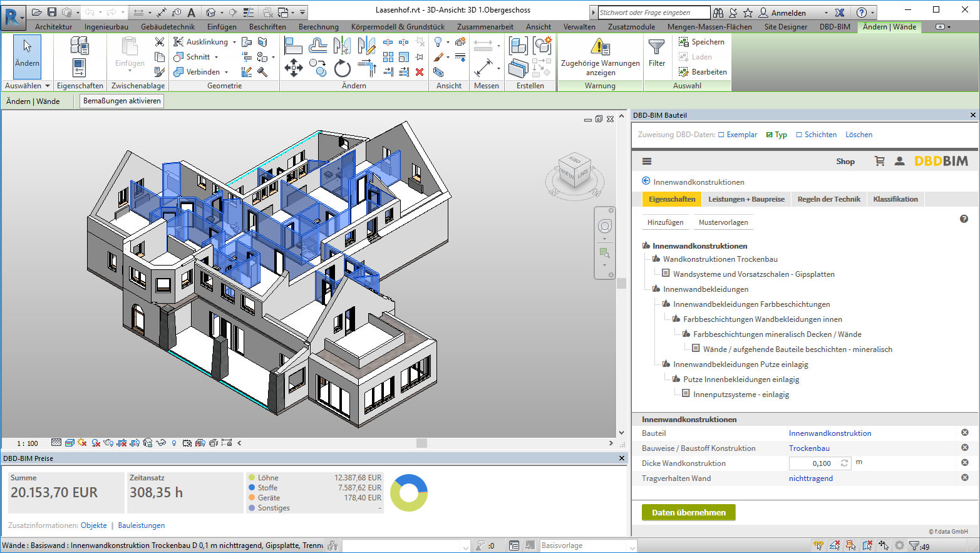Switch to Leistungen + Baupreise tab
This screenshot has height=553, width=980.
pyautogui.click(x=746, y=199)
